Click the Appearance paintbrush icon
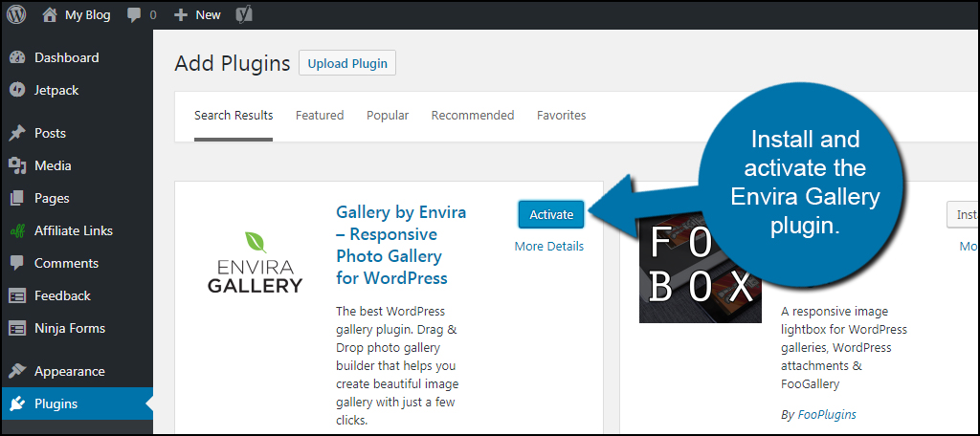 click(17, 371)
